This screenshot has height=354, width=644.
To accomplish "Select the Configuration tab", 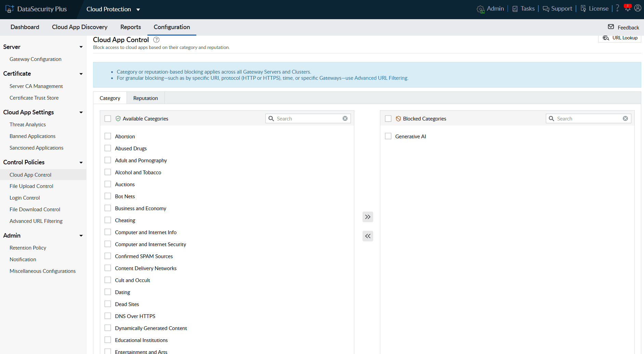I will [172, 27].
